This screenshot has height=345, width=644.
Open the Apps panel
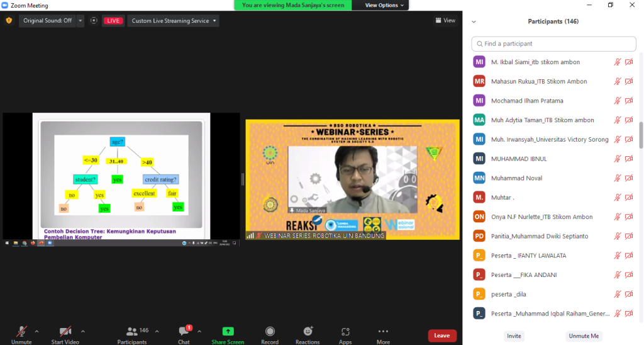point(345,332)
